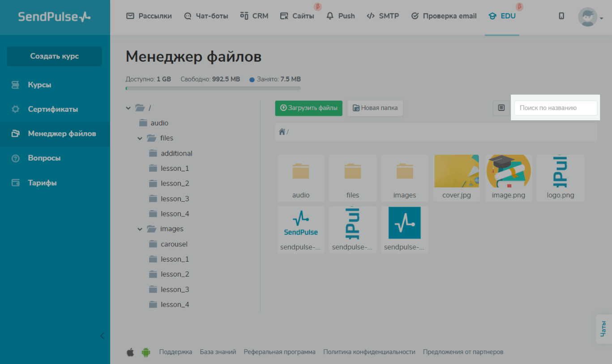Open the audio folder icon in grid
Image resolution: width=612 pixels, height=364 pixels.
coord(301,171)
